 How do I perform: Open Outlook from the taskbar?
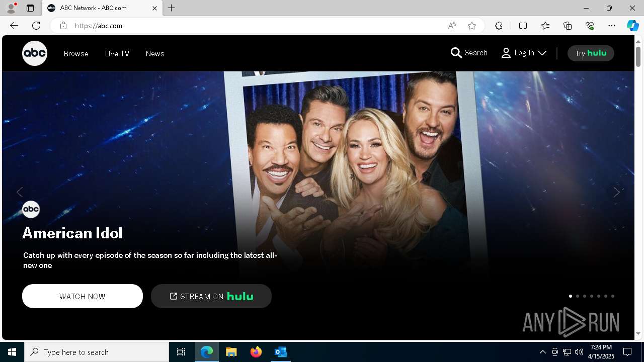280,352
